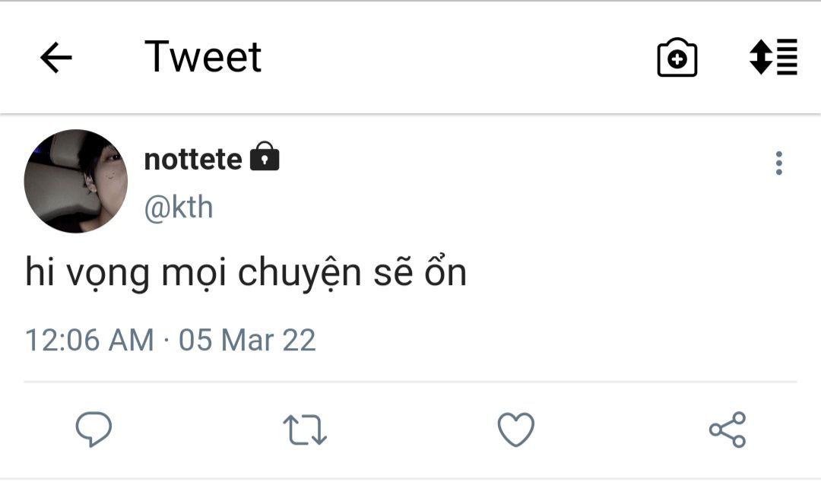Tap the @kth handle
This screenshot has width=821, height=504.
pos(179,208)
